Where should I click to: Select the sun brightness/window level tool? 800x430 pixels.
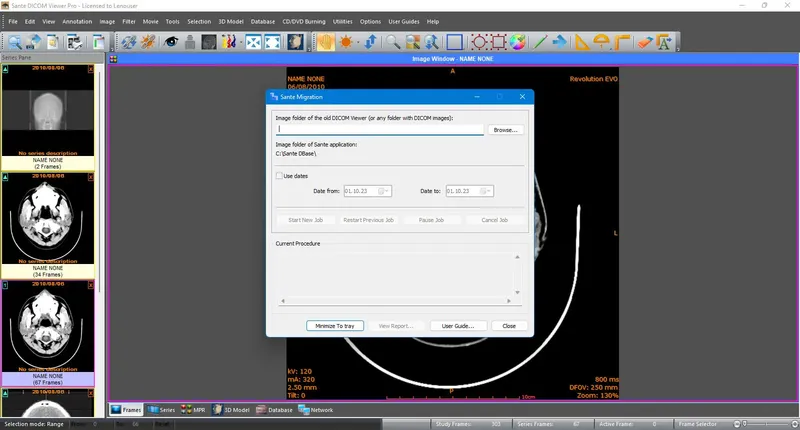[345, 42]
